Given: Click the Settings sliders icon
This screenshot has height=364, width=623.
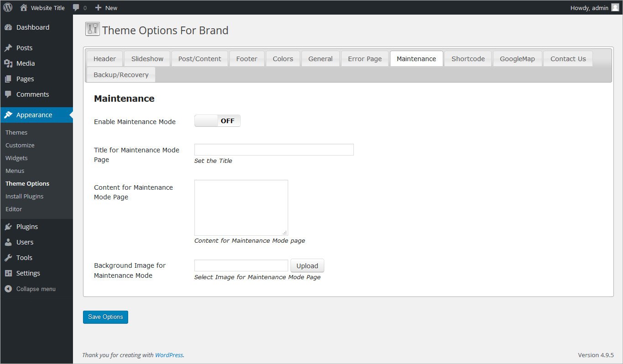Looking at the screenshot, I should [8, 273].
